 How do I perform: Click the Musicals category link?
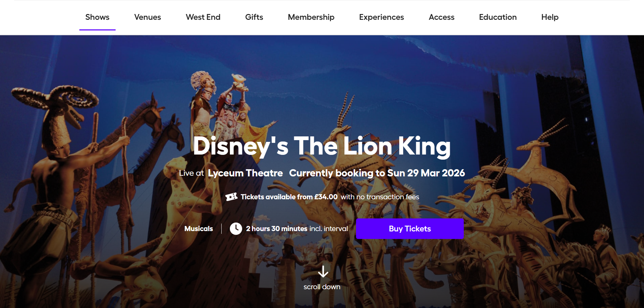click(198, 229)
